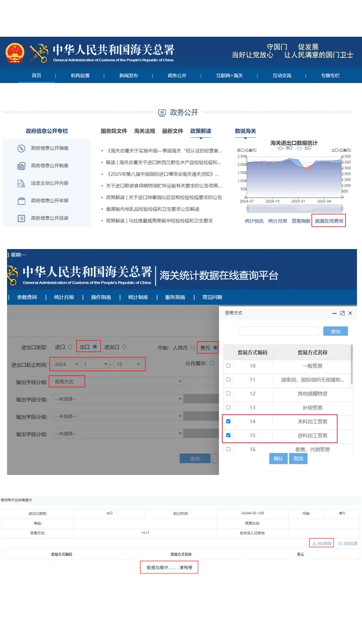
Task: Open the start month 1 dropdown
Action: [96, 364]
